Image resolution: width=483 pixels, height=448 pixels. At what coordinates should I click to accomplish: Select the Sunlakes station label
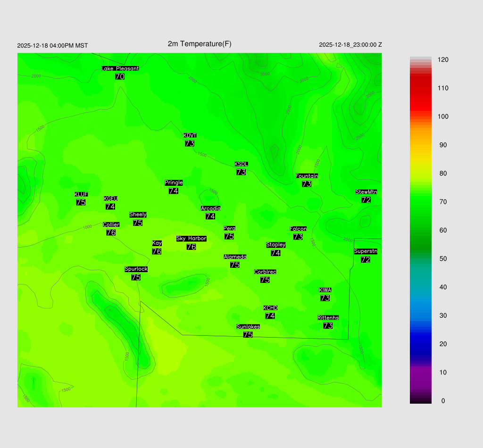[x=248, y=327]
